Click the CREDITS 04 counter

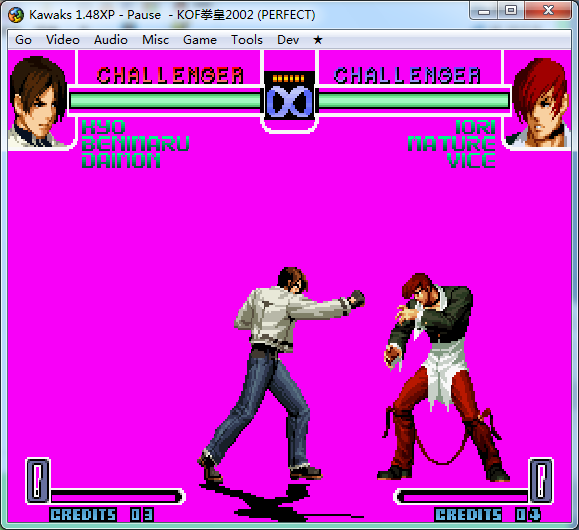click(487, 514)
